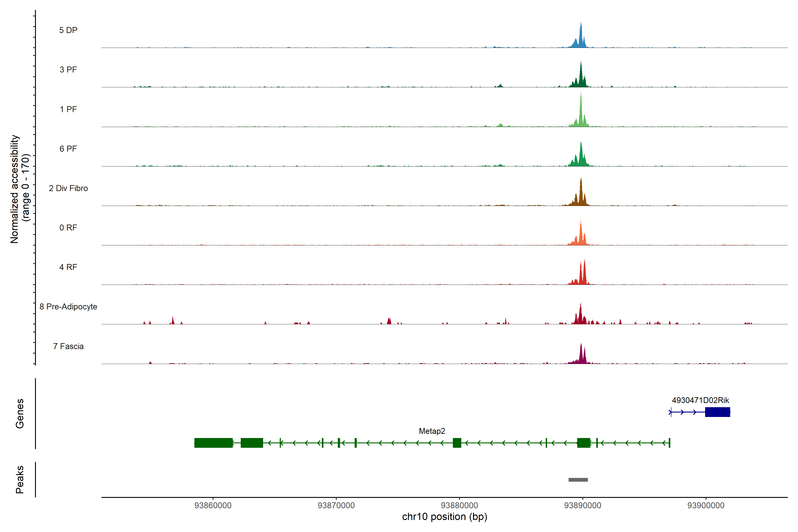The width and height of the screenshot is (798, 532).
Task: Click the 4930471D02Rik gene name label
Action: coord(700,400)
